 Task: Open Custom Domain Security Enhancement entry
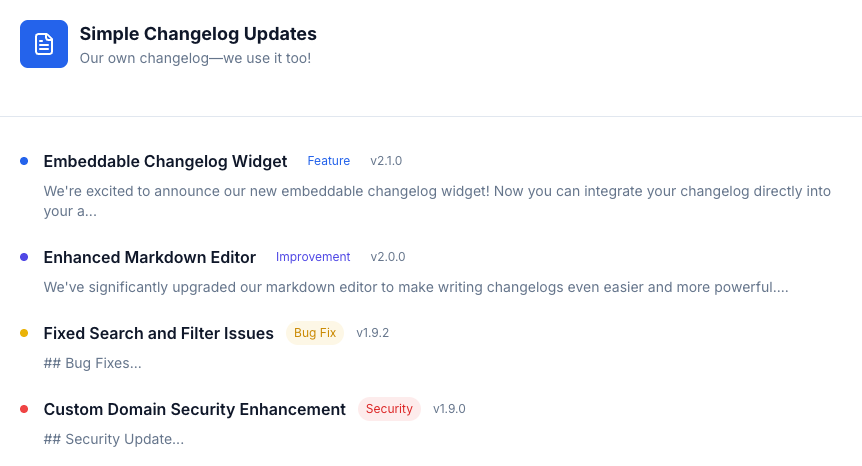click(x=194, y=409)
